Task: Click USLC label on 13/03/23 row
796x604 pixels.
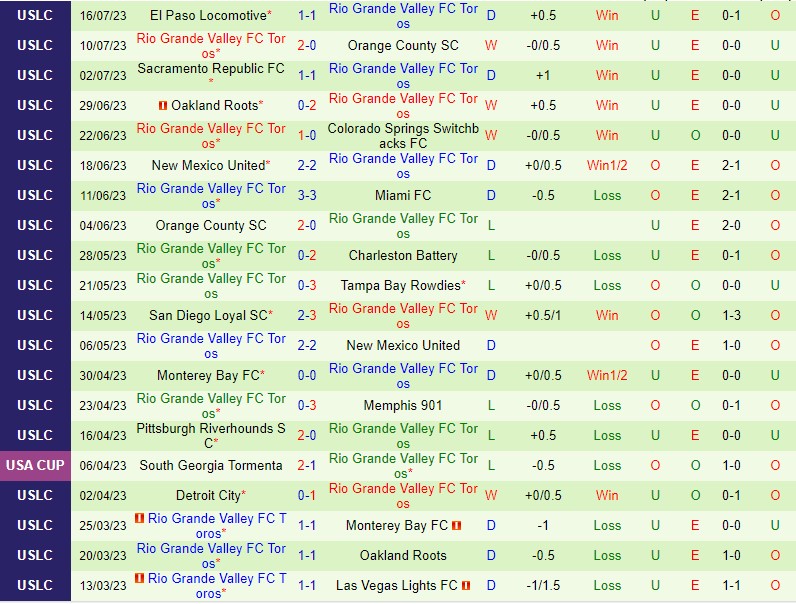Action: click(35, 585)
